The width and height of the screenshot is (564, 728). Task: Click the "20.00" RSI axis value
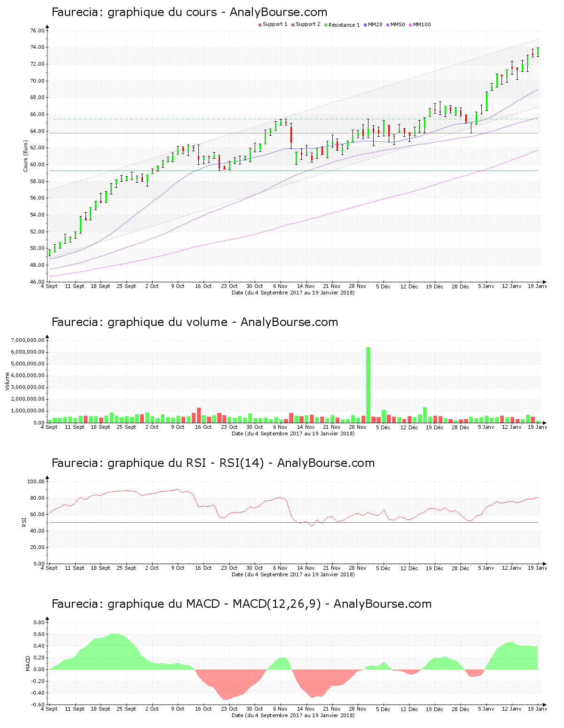[37, 547]
